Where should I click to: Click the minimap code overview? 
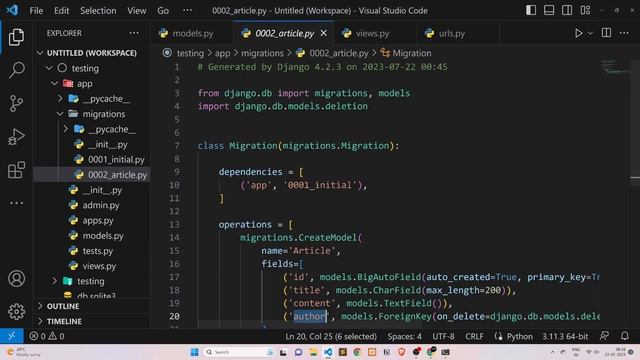[x=615, y=68]
